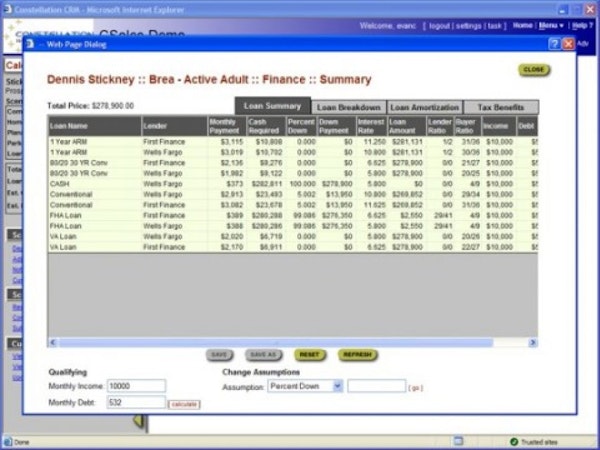The height and width of the screenshot is (450, 600).
Task: Click the Save button
Action: [219, 355]
